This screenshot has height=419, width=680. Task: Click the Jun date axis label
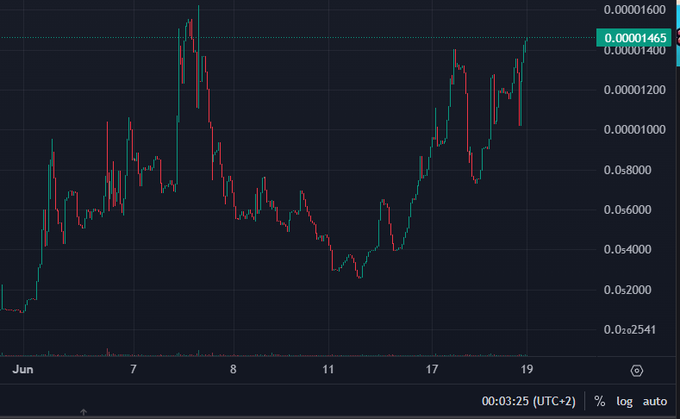(23, 369)
